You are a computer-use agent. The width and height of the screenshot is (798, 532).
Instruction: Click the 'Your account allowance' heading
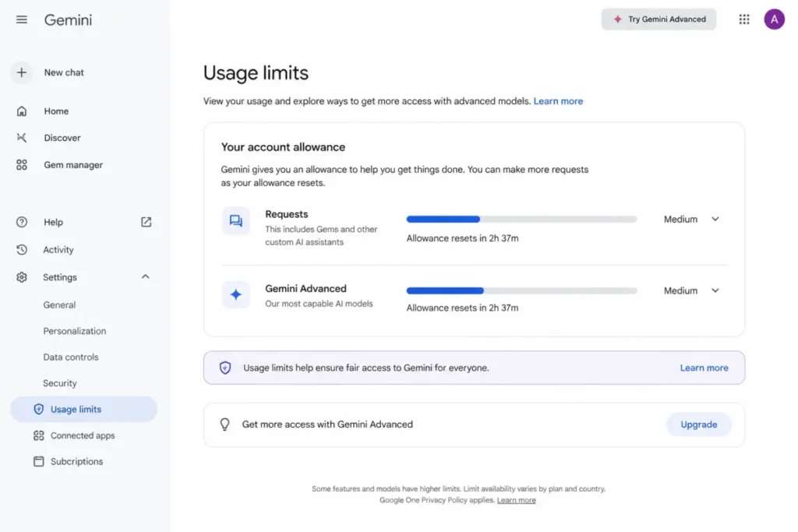(283, 147)
